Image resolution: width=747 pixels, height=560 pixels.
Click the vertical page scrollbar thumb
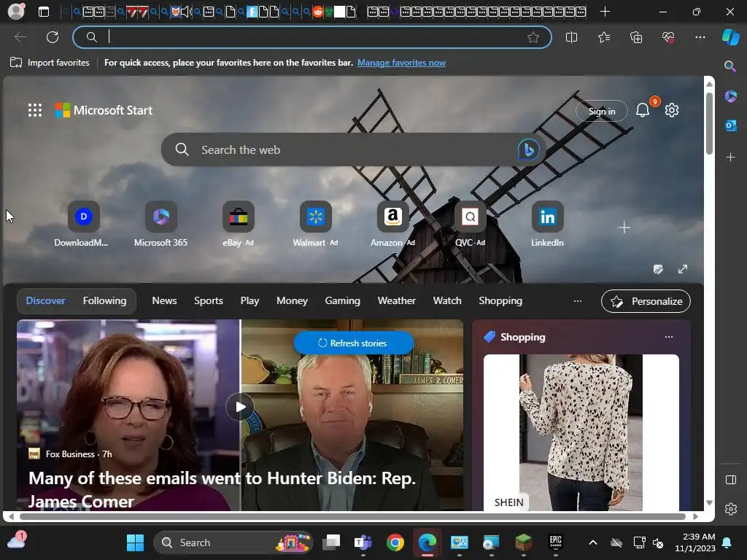point(709,122)
